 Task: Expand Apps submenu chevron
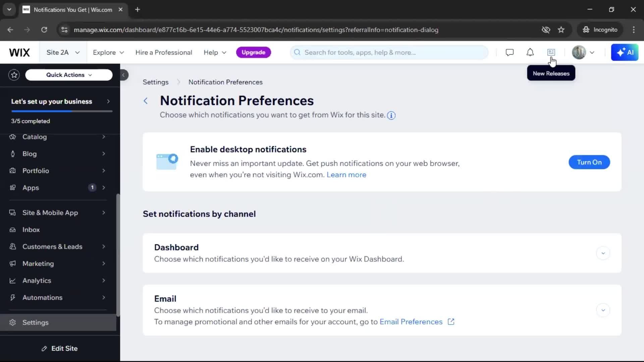pos(104,188)
